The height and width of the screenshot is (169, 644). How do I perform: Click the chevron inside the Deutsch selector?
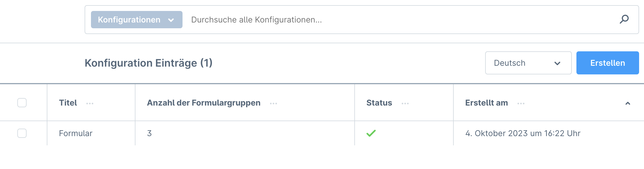click(557, 63)
